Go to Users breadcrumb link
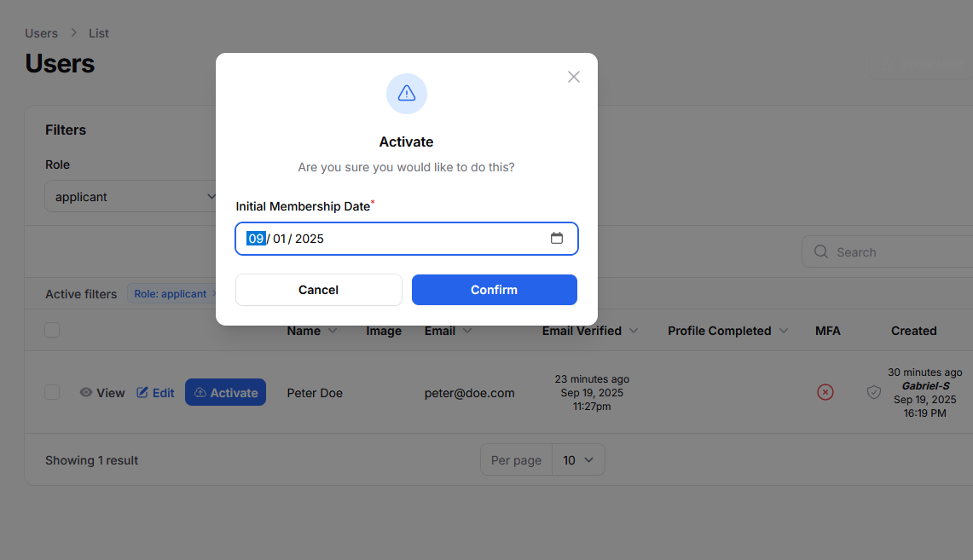Image resolution: width=973 pixels, height=560 pixels. pyautogui.click(x=41, y=33)
